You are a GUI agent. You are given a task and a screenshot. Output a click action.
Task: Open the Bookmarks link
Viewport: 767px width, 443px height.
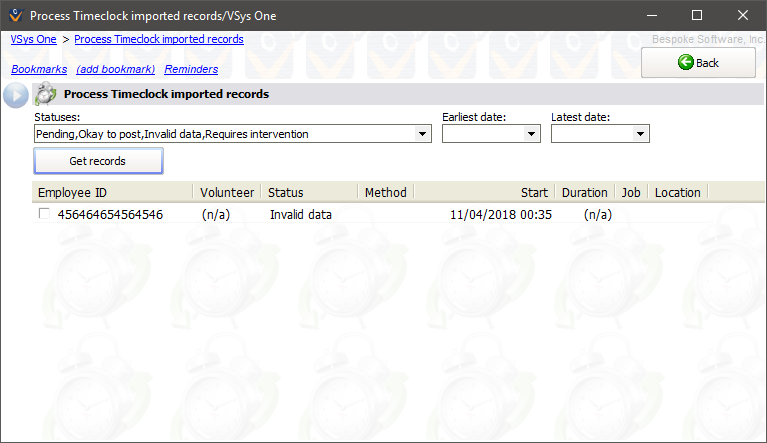39,69
